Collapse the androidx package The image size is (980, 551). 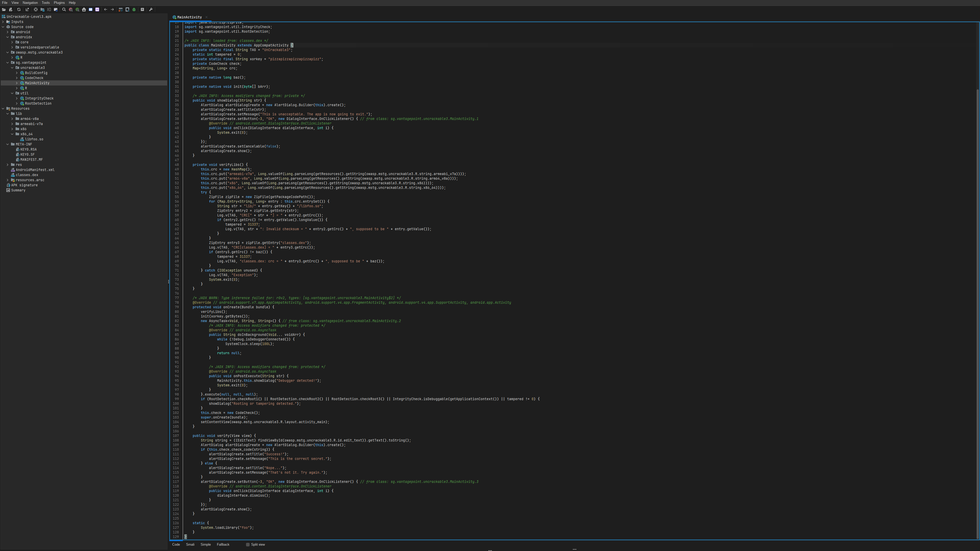[8, 37]
